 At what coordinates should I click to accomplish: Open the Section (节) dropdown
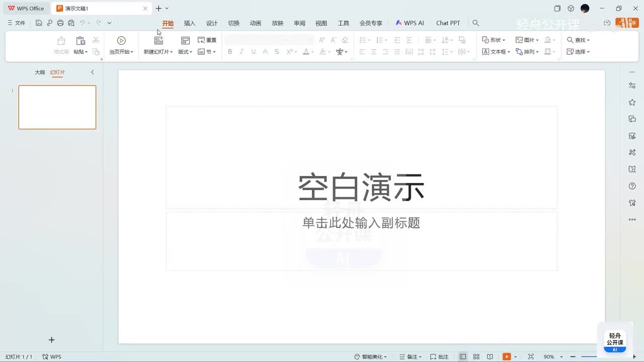(x=207, y=52)
